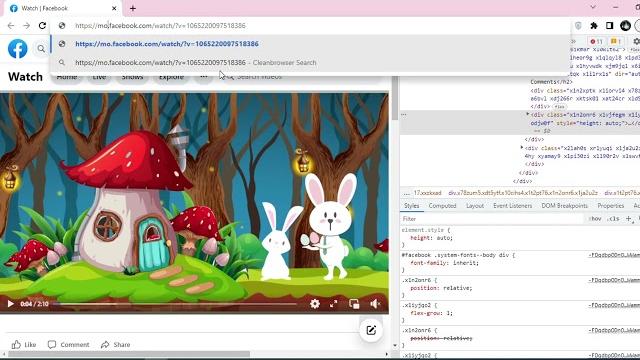Image resolution: width=640 pixels, height=360 pixels.
Task: Click inside the address bar URL text
Action: (160, 25)
